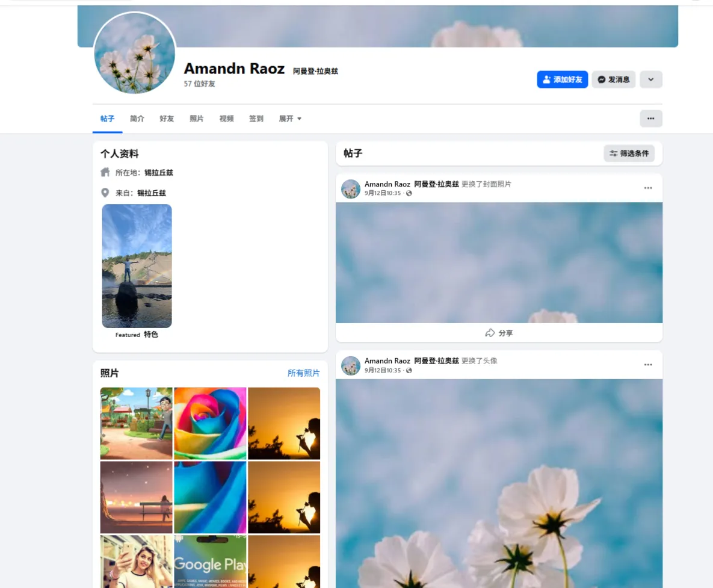Expand the chevron next to the 发消息 button
This screenshot has height=588, width=713.
coord(650,79)
